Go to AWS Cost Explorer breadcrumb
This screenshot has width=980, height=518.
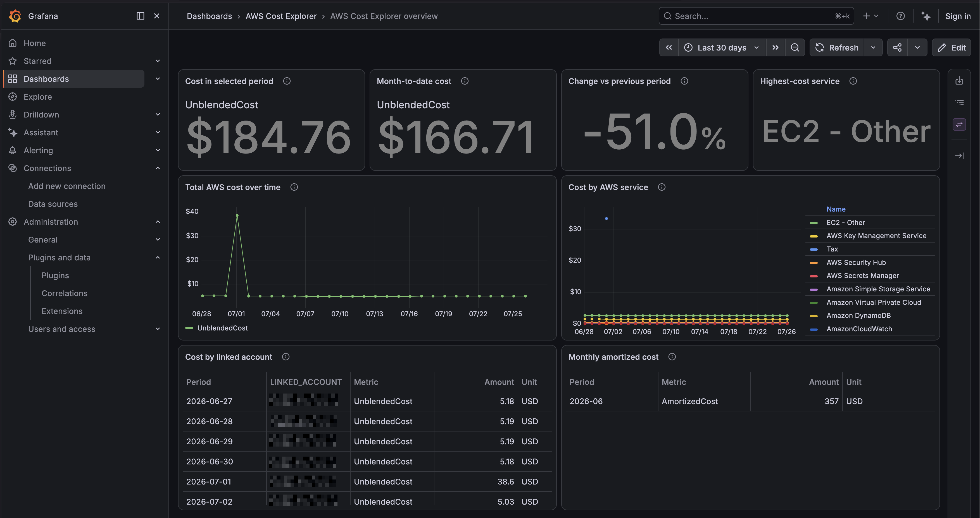tap(281, 16)
